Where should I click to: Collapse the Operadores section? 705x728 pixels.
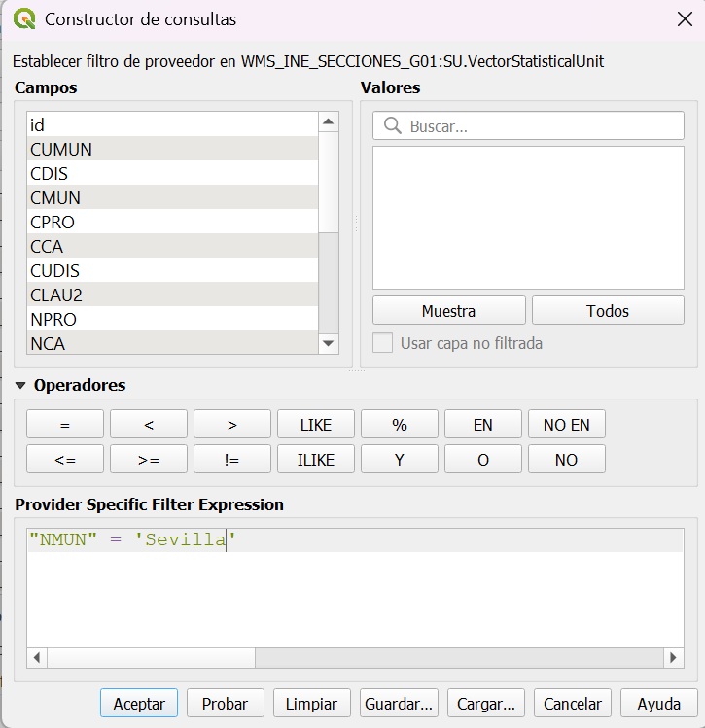[x=21, y=386]
